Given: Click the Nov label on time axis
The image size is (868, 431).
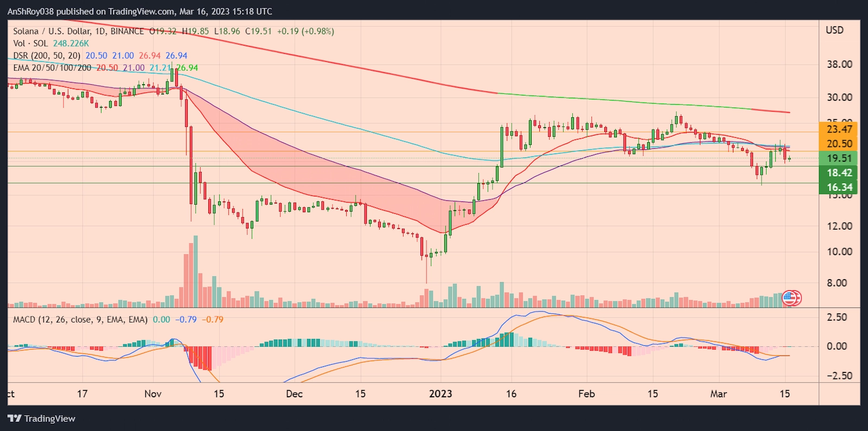Looking at the screenshot, I should [153, 394].
